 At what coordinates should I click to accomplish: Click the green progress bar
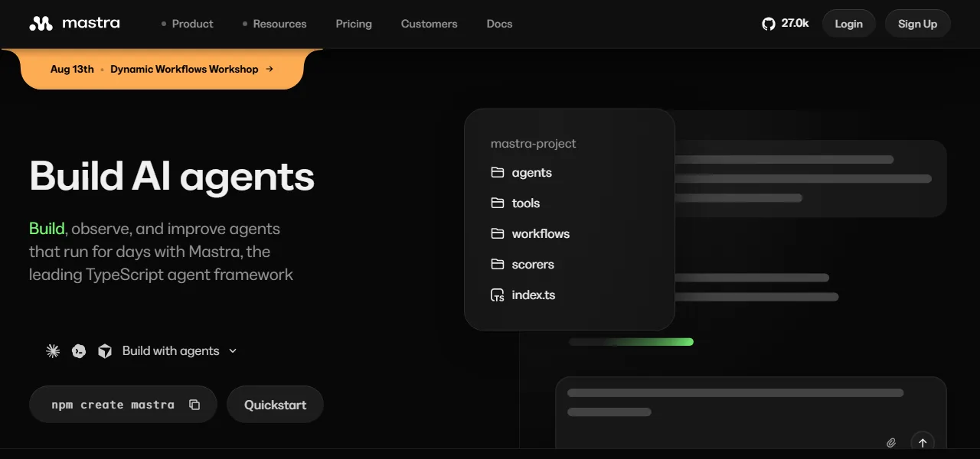point(631,342)
